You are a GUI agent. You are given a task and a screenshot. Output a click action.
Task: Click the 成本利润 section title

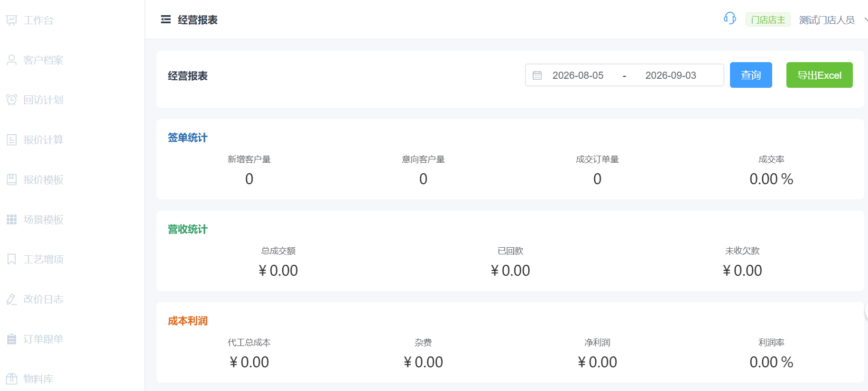(187, 321)
